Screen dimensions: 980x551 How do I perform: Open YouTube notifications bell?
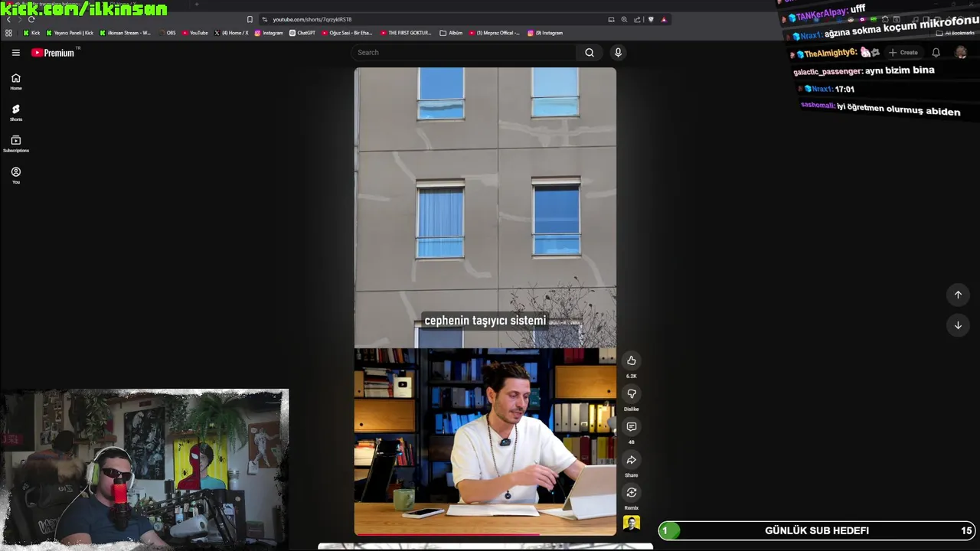(x=936, y=53)
